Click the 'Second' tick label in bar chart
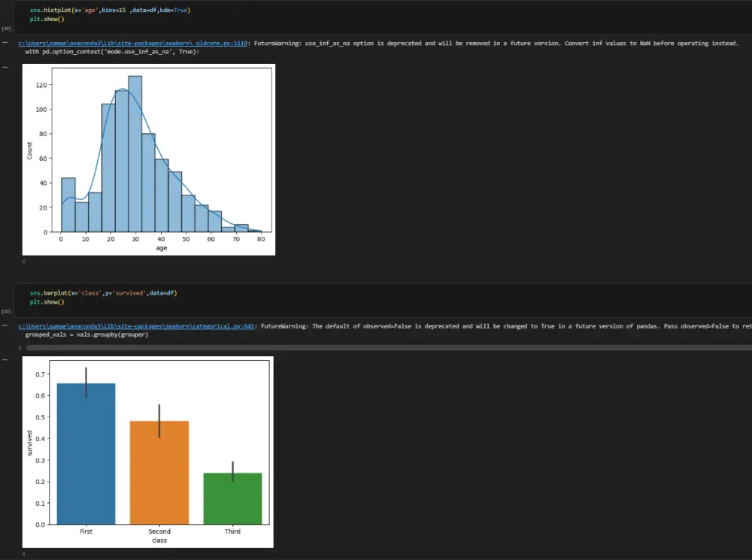The image size is (752, 560). click(159, 531)
